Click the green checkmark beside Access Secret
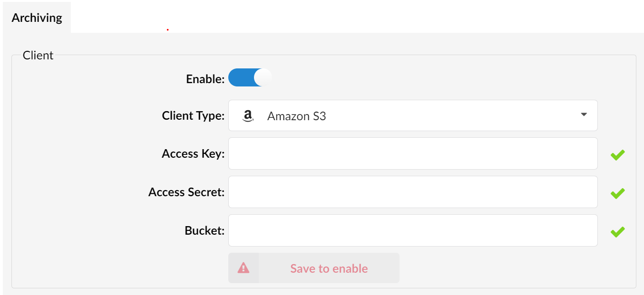The height and width of the screenshot is (295, 644). pyautogui.click(x=617, y=193)
